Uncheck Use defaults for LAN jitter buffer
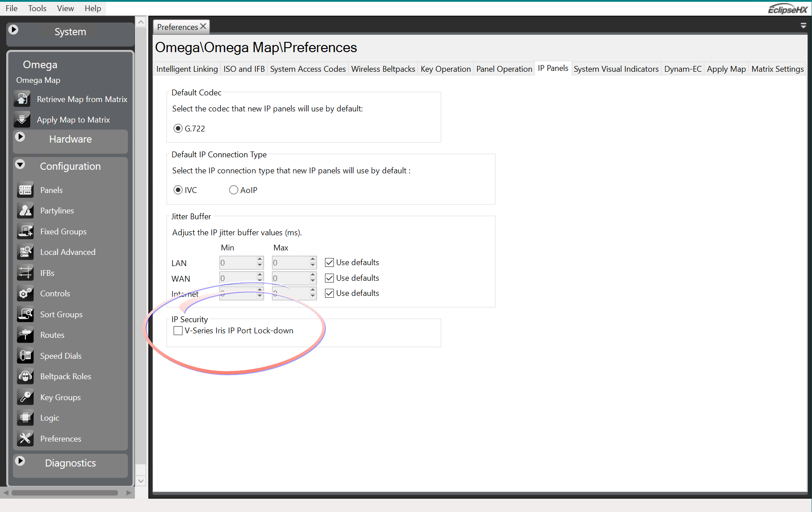The image size is (812, 512). (329, 262)
